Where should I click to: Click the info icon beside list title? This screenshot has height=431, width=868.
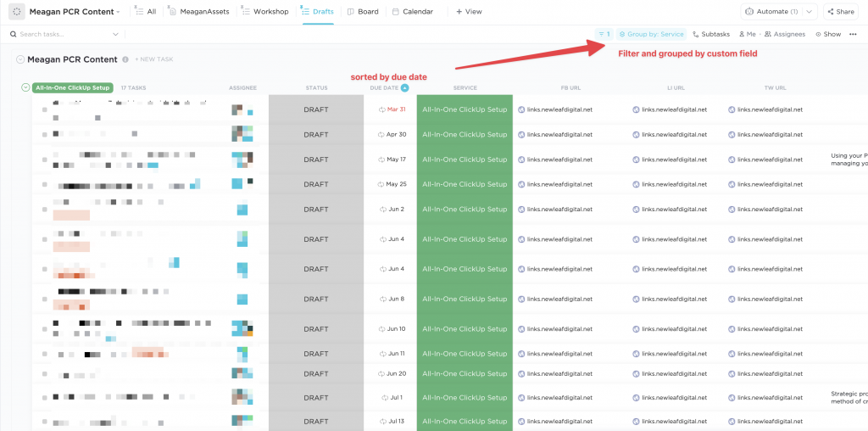click(125, 59)
